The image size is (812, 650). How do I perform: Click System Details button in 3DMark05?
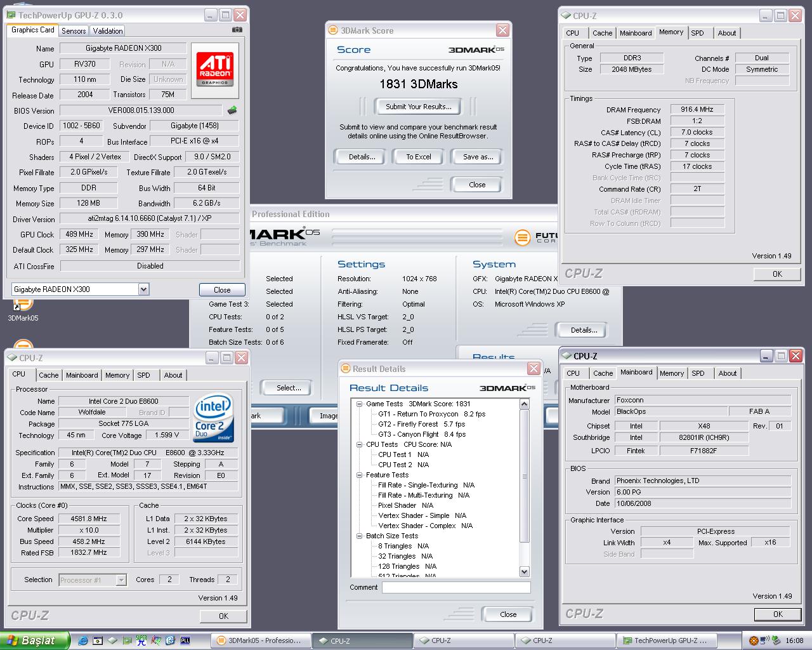[584, 330]
